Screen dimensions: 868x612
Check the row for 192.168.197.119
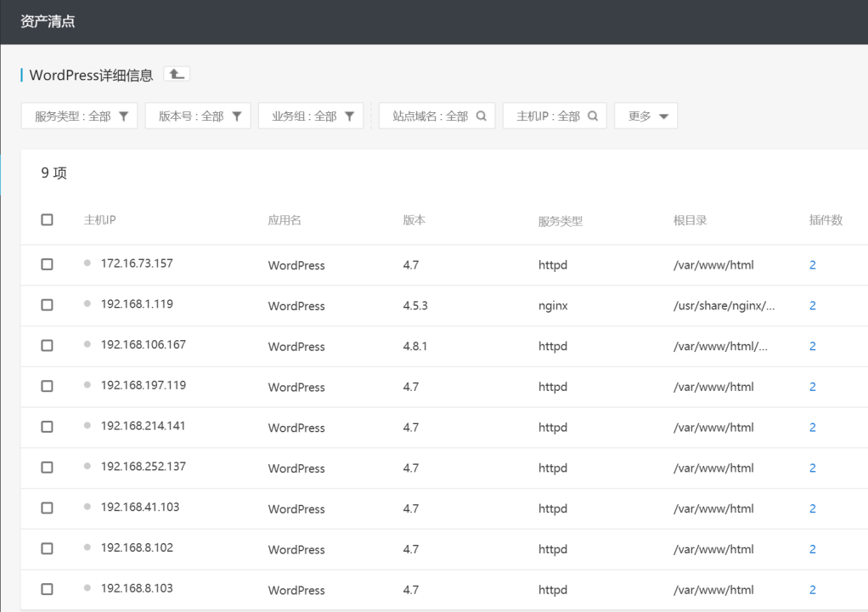(x=47, y=386)
